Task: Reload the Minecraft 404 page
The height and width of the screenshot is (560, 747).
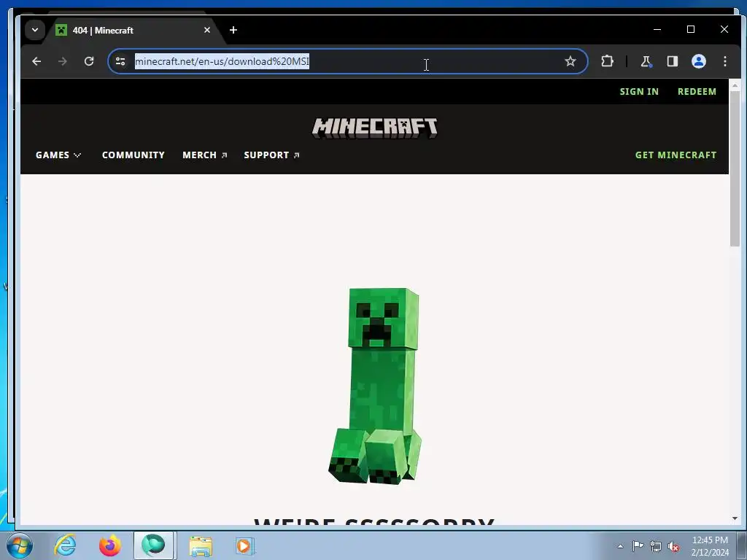Action: tap(89, 61)
